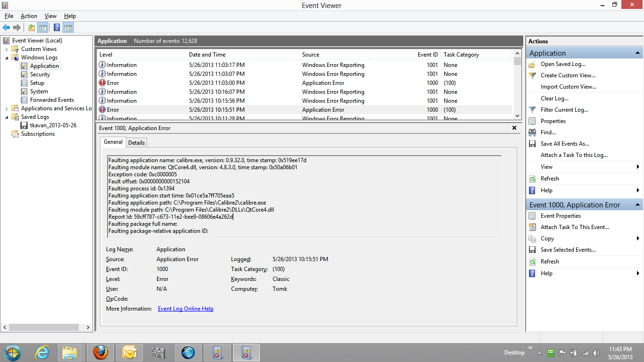The image size is (644, 362).
Task: Click the Filter Current Log funnel icon
Action: (x=532, y=110)
